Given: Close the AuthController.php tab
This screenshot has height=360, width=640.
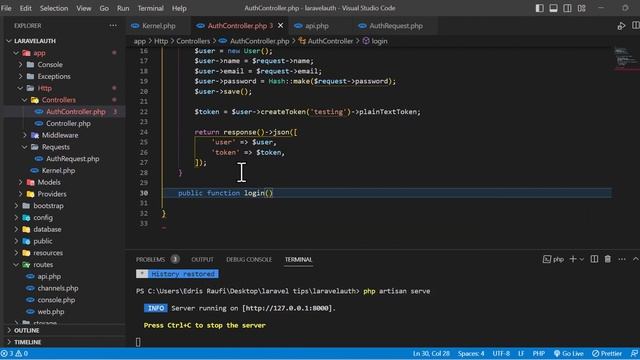Looking at the screenshot, I should pos(280,26).
